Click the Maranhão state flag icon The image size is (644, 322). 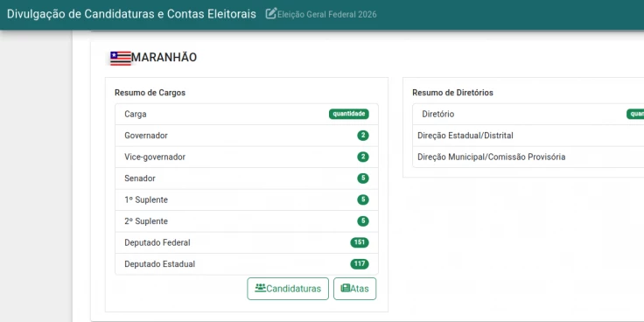[121, 58]
